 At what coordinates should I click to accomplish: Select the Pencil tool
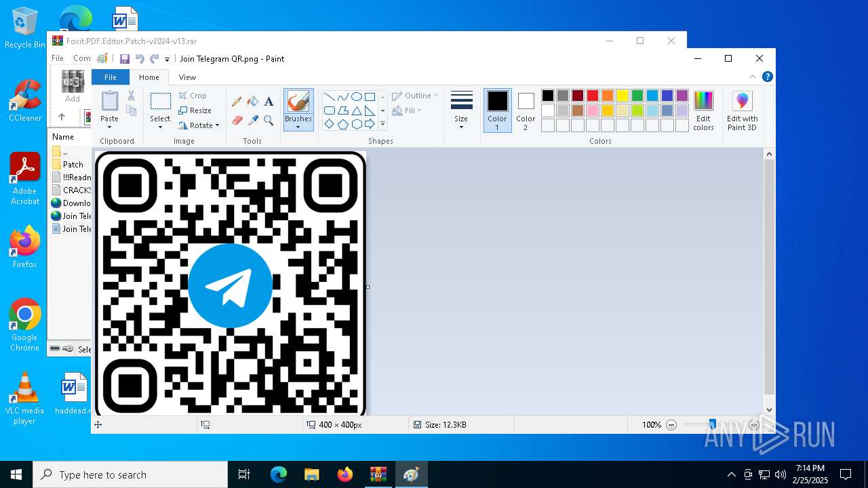pyautogui.click(x=237, y=102)
